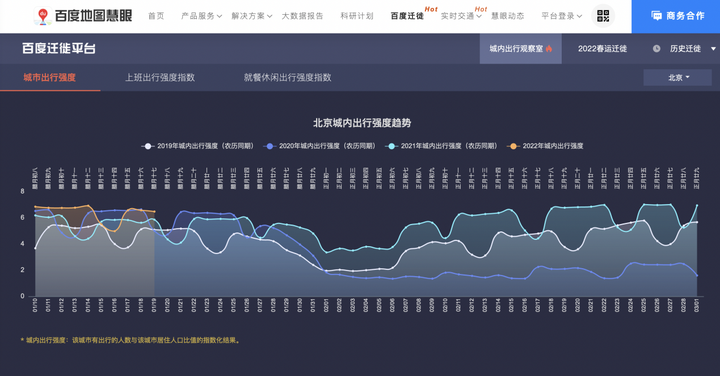Open 科研计划 page
The width and height of the screenshot is (720, 376).
click(x=357, y=16)
